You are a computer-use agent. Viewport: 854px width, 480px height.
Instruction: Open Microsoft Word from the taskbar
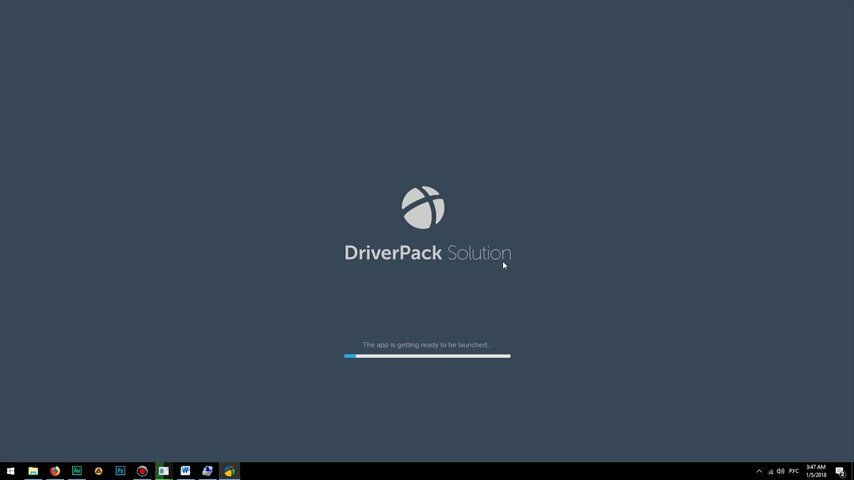click(x=186, y=471)
